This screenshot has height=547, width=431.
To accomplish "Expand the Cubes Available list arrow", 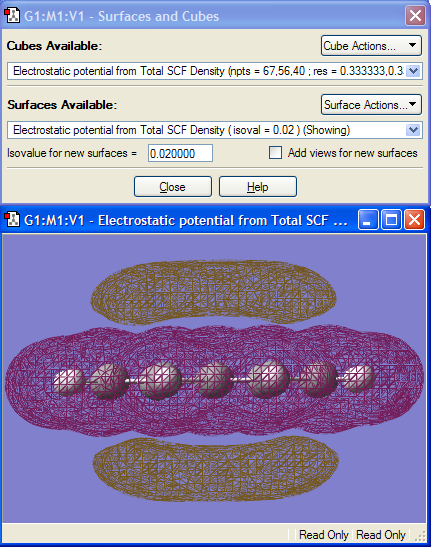I will click(414, 71).
